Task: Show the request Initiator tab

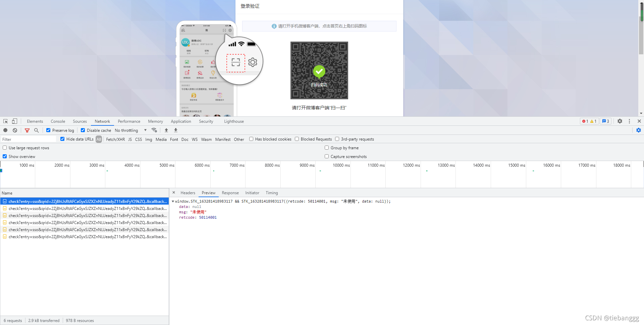Action: pos(252,193)
